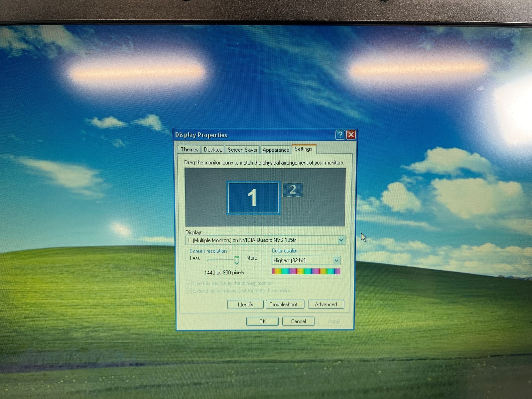Click the Cancel button
The image size is (532, 399).
[298, 321]
